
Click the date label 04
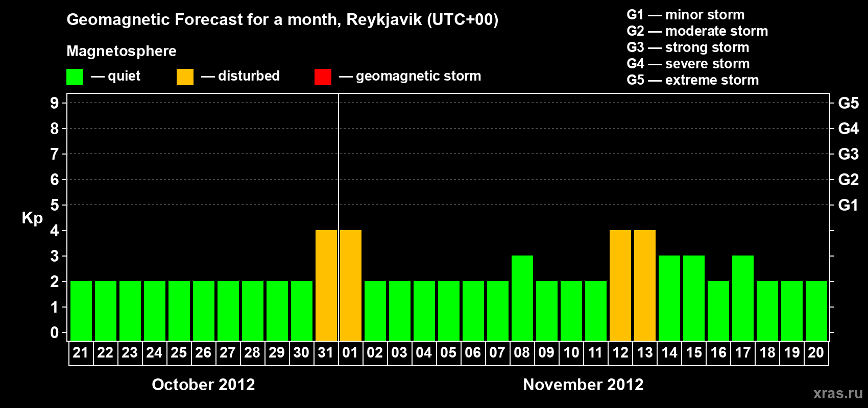coord(424,353)
